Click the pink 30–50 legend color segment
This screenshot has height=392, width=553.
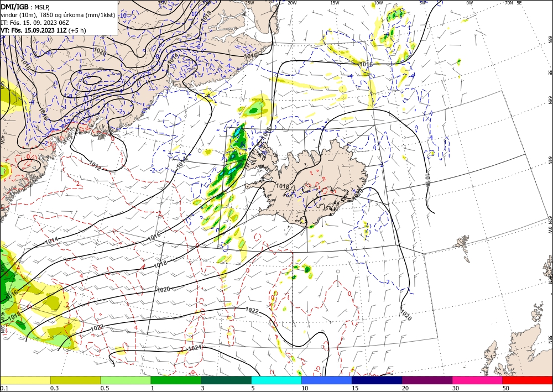coord(478,380)
